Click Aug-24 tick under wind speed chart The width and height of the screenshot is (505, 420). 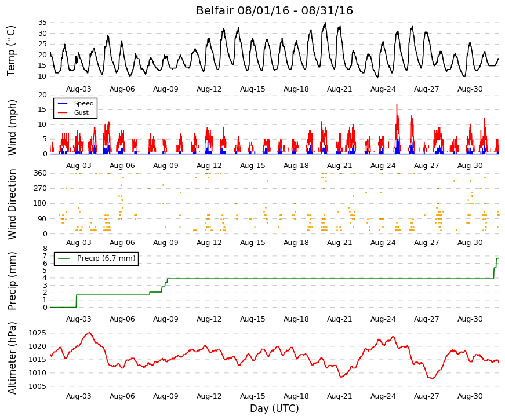tap(383, 166)
